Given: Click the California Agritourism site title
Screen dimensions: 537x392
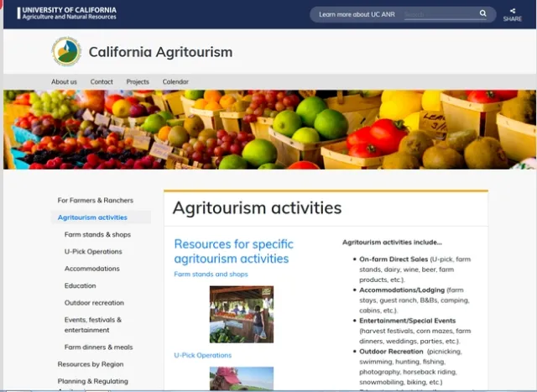Looking at the screenshot, I should [x=160, y=52].
